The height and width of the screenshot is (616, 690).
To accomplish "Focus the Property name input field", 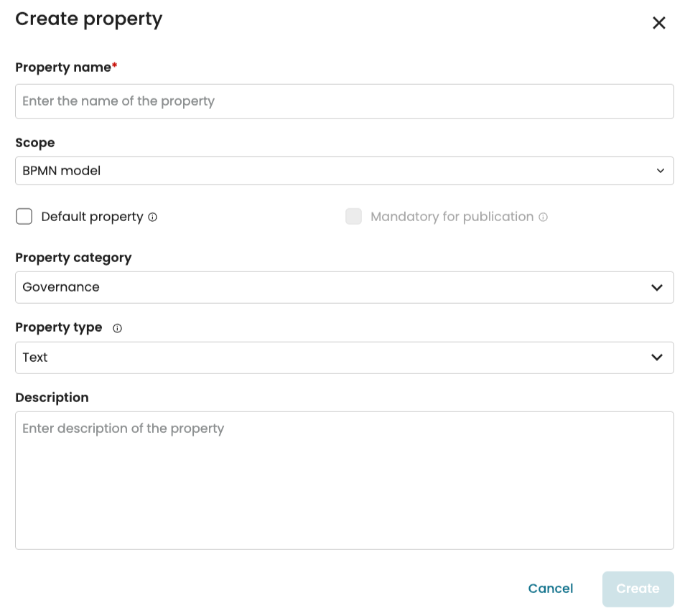I will pos(344,101).
